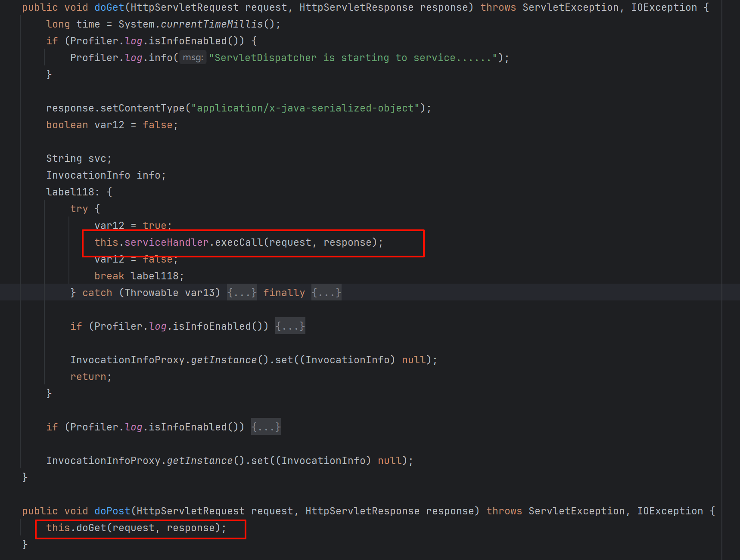Click the return statement keyword

click(x=88, y=377)
